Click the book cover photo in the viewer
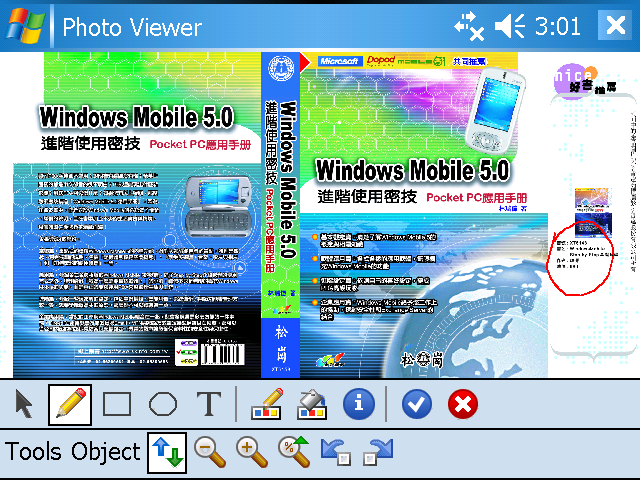 point(320,215)
